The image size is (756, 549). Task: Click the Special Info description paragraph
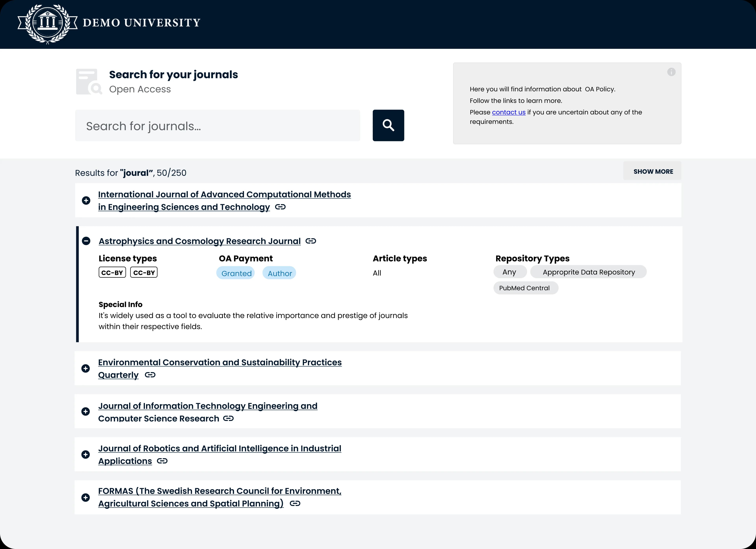pos(253,321)
